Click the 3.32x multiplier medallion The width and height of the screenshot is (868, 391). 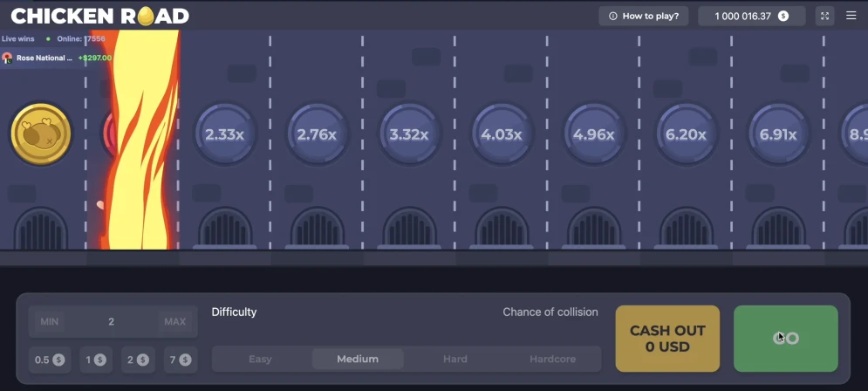409,134
